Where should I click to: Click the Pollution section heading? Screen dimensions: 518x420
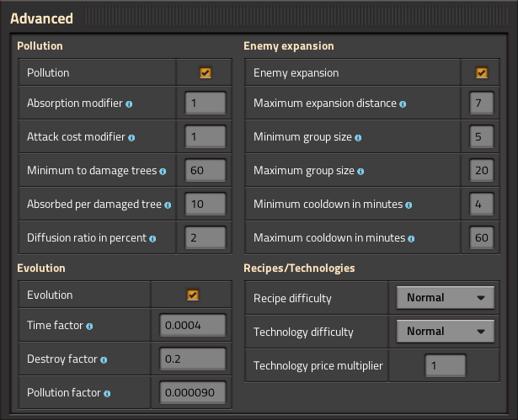pyautogui.click(x=40, y=46)
